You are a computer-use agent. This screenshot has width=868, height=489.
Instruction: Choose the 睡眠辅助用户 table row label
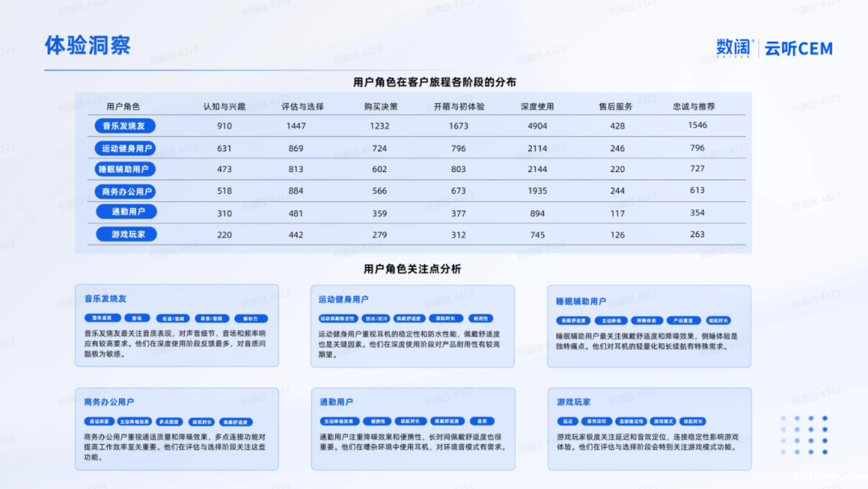point(125,170)
